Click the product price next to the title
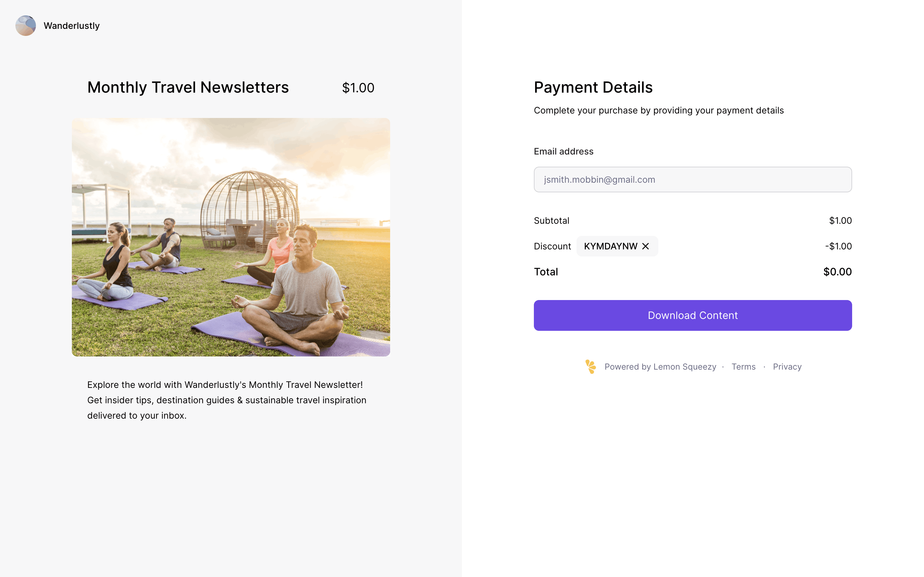The height and width of the screenshot is (577, 924). [358, 88]
